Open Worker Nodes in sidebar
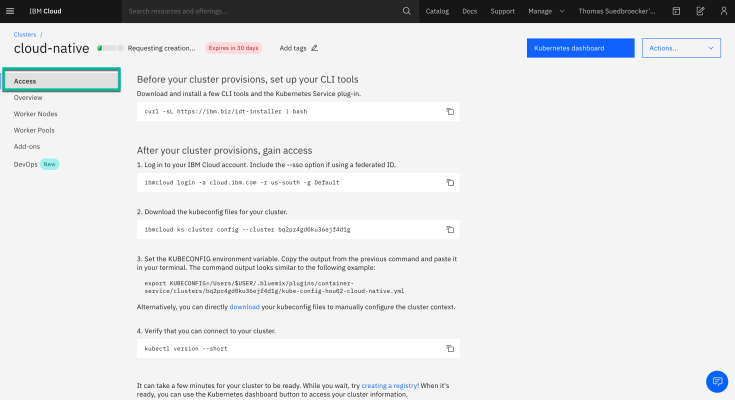The height and width of the screenshot is (400, 735). pyautogui.click(x=35, y=114)
